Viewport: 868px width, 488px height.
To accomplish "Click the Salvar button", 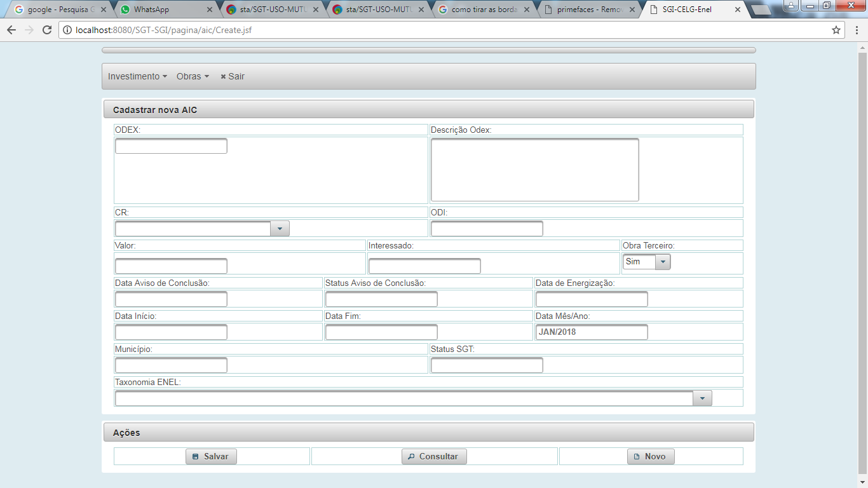I will pos(211,456).
